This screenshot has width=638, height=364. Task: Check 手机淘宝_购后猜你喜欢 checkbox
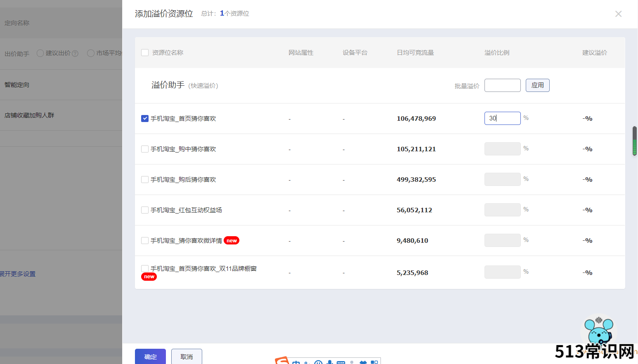(x=145, y=179)
